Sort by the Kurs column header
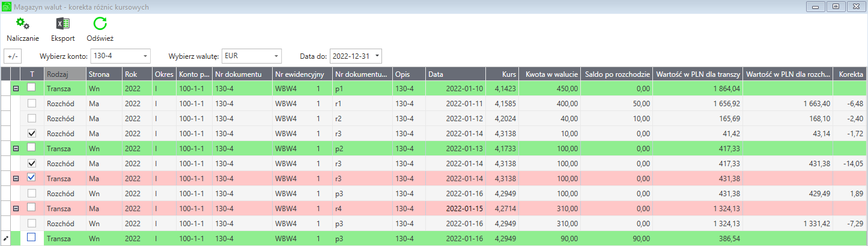The width and height of the screenshot is (868, 246). coord(502,74)
